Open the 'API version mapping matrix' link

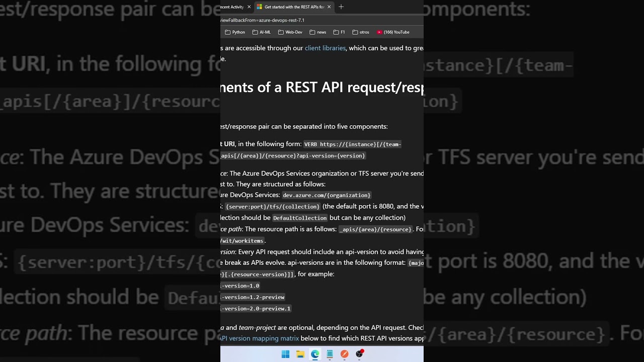[x=260, y=338]
